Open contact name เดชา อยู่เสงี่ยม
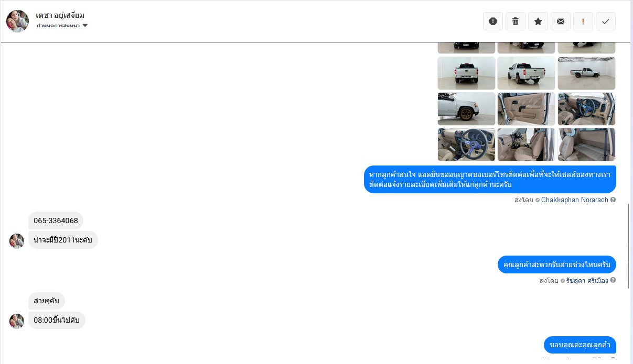The height and width of the screenshot is (364, 633). pos(60,15)
